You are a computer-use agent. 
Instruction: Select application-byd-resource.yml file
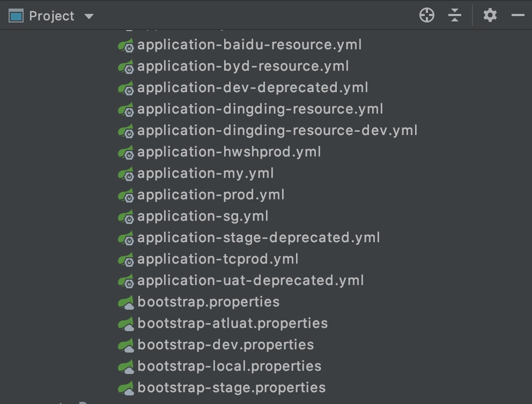point(243,66)
